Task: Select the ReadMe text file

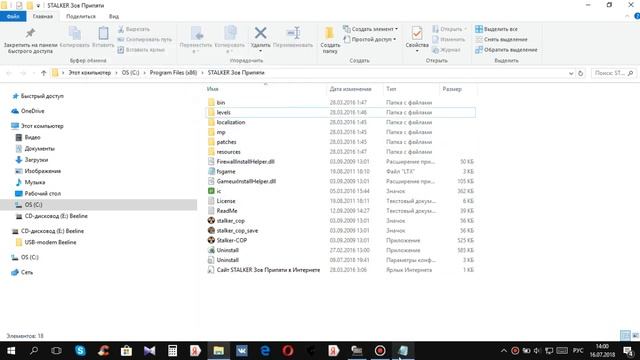Action: pos(227,211)
